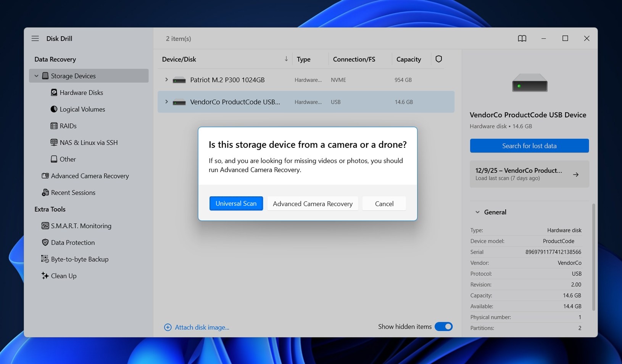Open the book help icon
The width and height of the screenshot is (622, 364).
click(x=522, y=38)
